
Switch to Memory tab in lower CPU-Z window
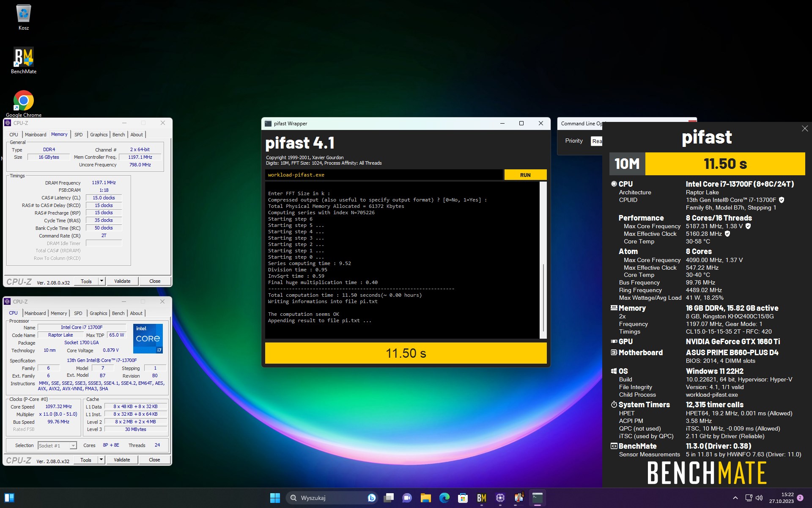[x=59, y=313]
